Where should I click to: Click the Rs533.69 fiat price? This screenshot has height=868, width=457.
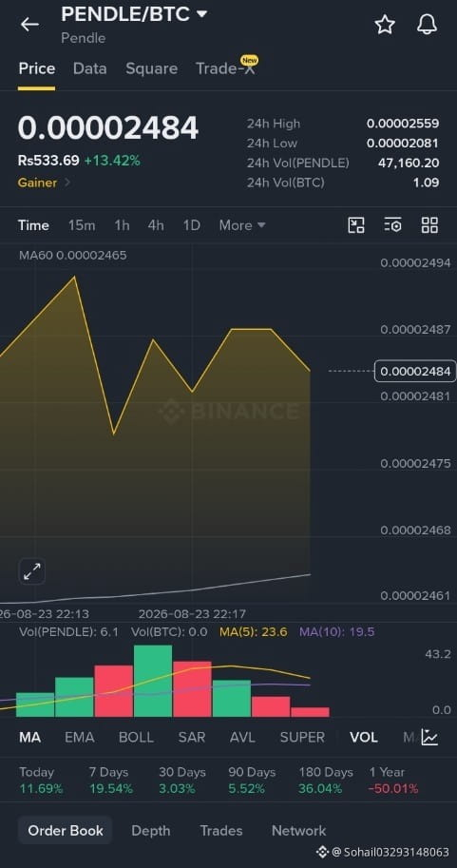[x=48, y=161]
